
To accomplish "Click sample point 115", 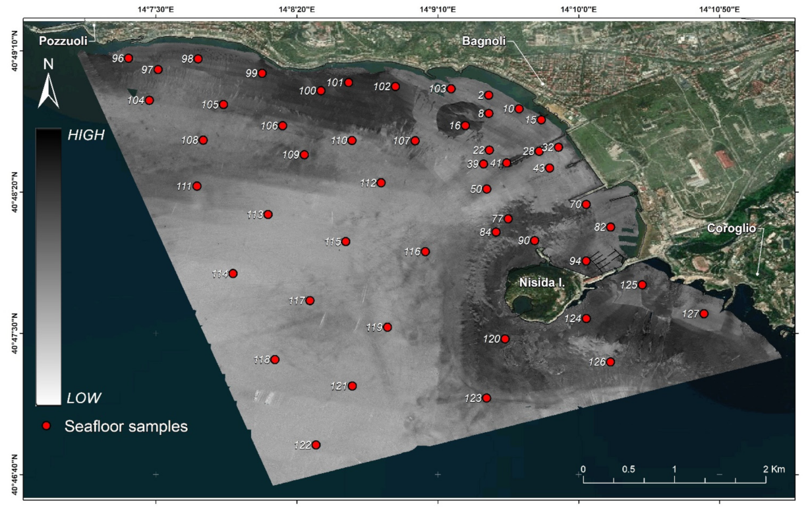I will (x=345, y=241).
